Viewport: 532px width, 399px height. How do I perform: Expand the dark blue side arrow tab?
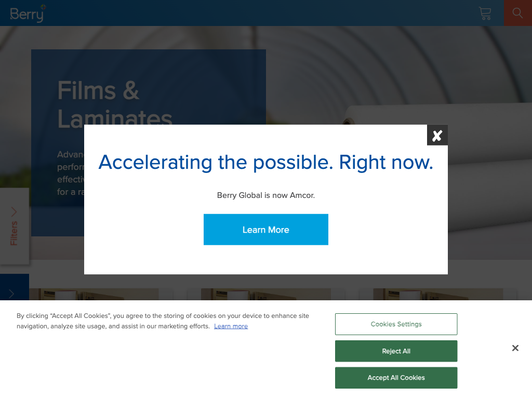tap(12, 293)
